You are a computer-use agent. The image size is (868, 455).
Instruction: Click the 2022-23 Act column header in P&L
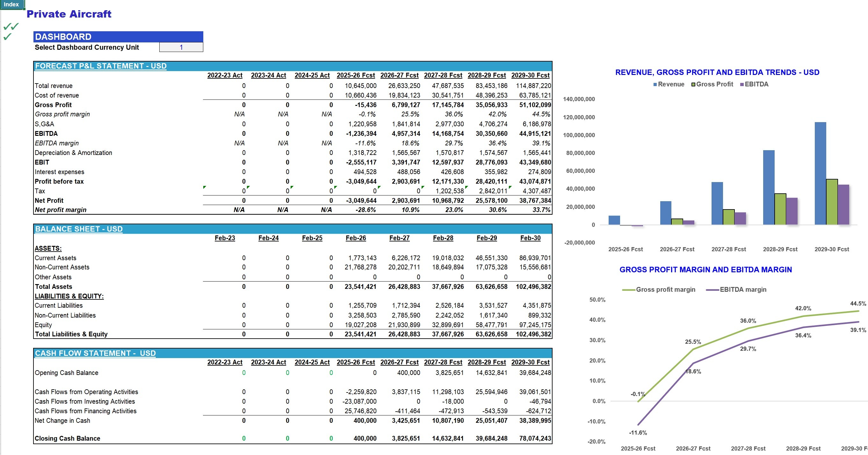pyautogui.click(x=225, y=75)
